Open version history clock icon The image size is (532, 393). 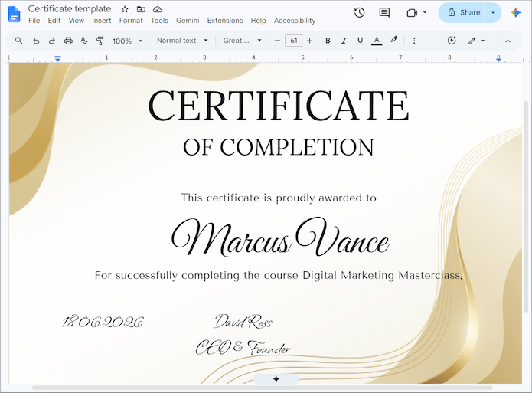tap(359, 13)
